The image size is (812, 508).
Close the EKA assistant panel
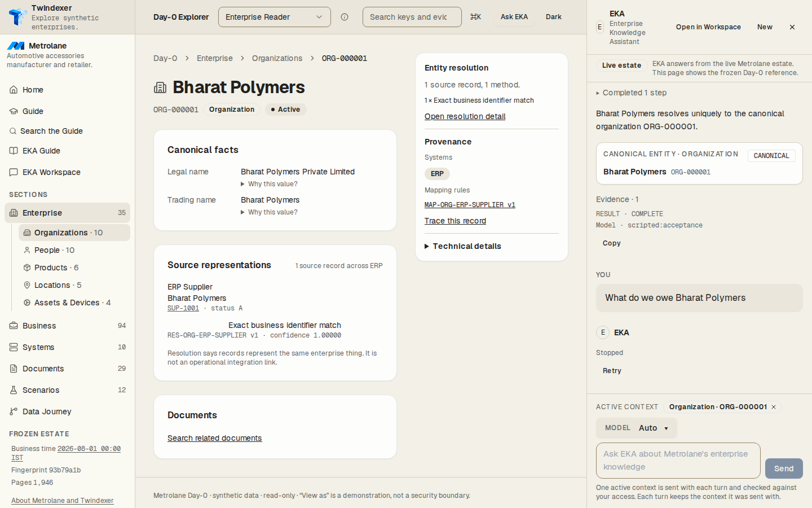[x=792, y=27]
